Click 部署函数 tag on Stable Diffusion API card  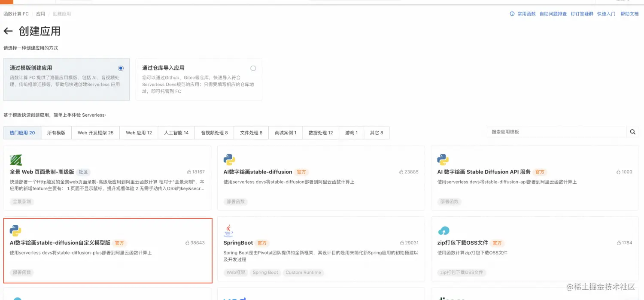(x=449, y=201)
